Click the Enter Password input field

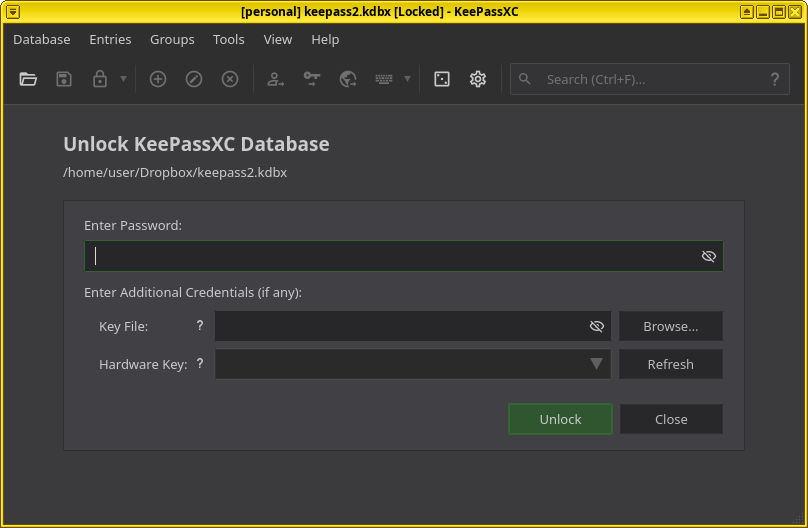404,256
